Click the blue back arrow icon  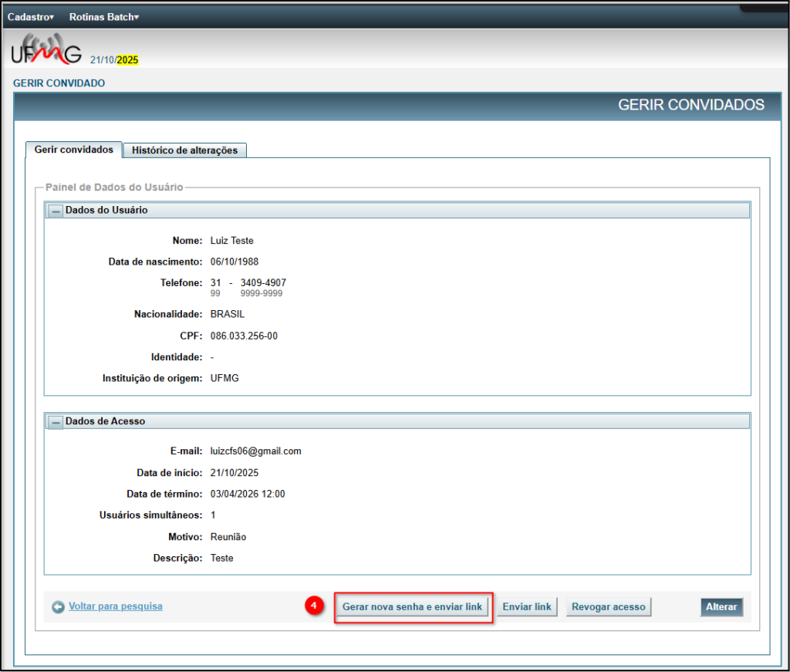[58, 607]
